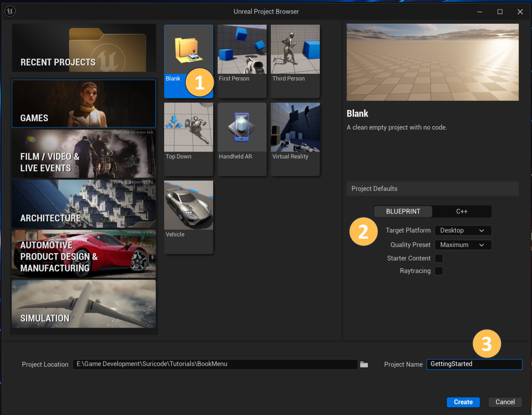This screenshot has width=532, height=415.
Task: Select the Blank project template
Action: point(188,61)
